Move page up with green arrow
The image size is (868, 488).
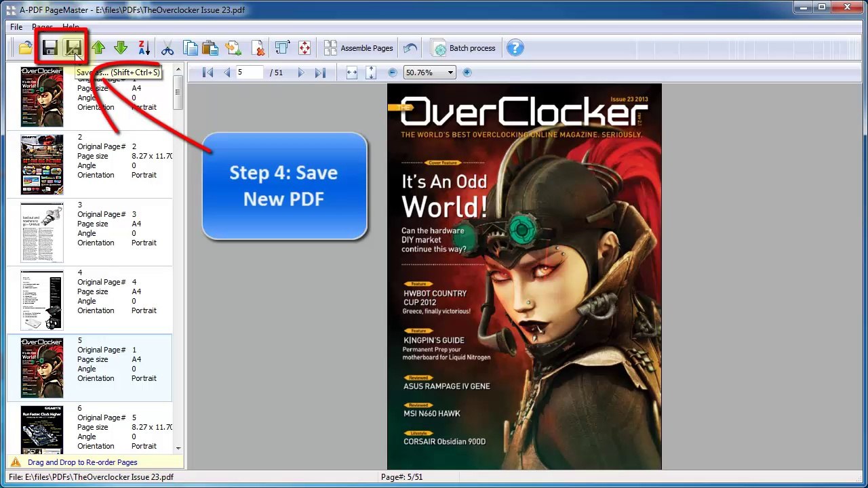[x=98, y=48]
